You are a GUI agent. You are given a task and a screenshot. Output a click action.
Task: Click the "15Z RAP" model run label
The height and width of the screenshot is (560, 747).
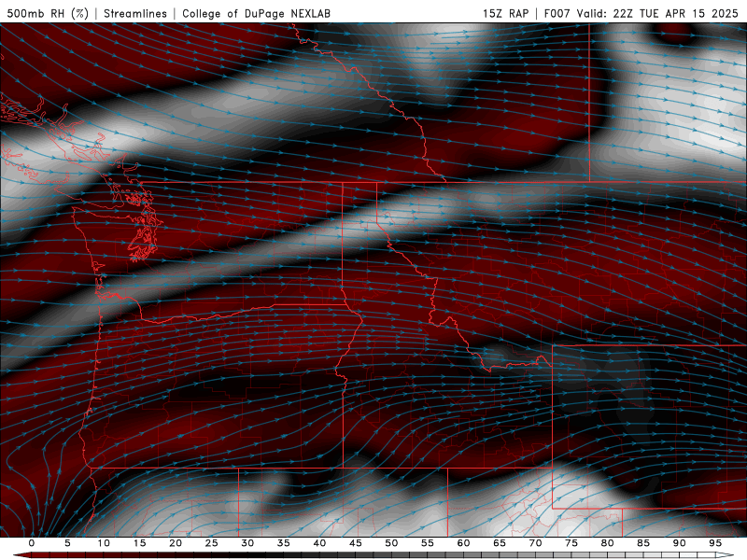pyautogui.click(x=505, y=13)
